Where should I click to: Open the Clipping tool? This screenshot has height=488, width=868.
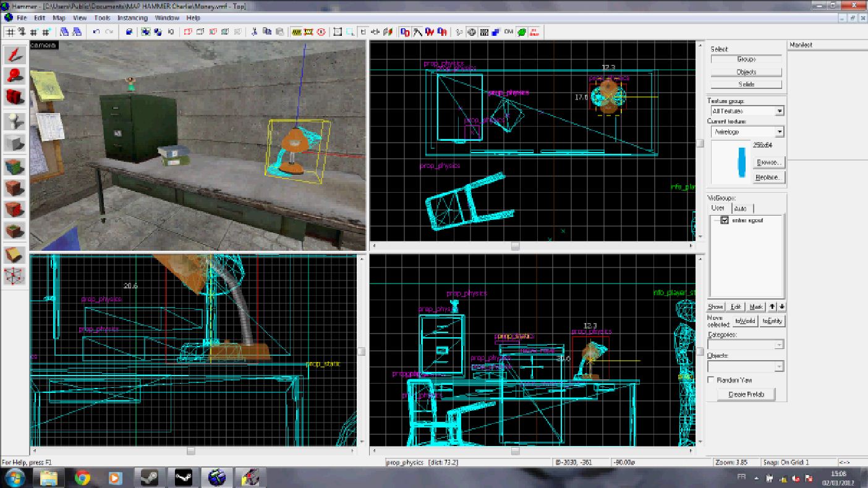coord(15,255)
